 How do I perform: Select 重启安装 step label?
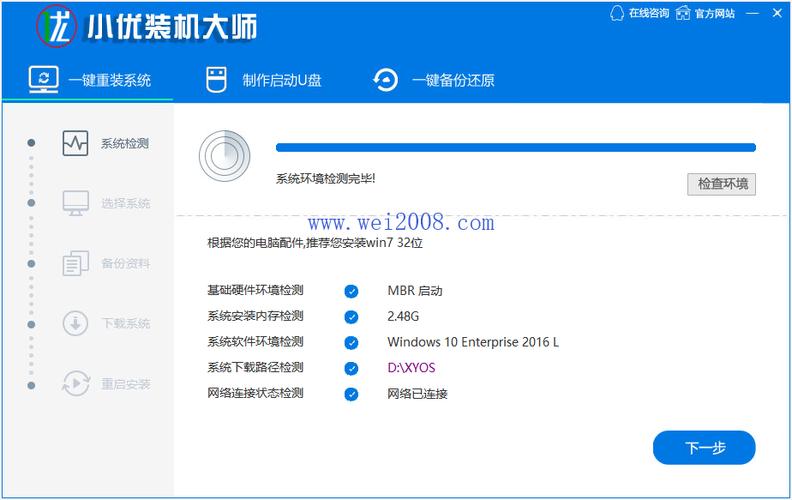pos(126,384)
